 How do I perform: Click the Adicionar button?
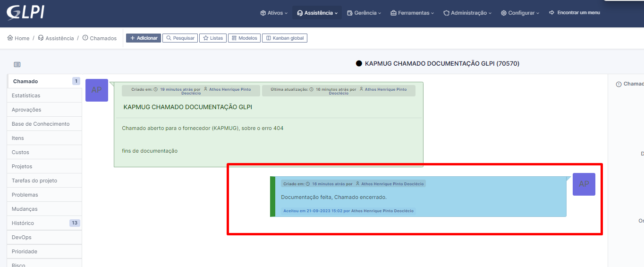144,38
